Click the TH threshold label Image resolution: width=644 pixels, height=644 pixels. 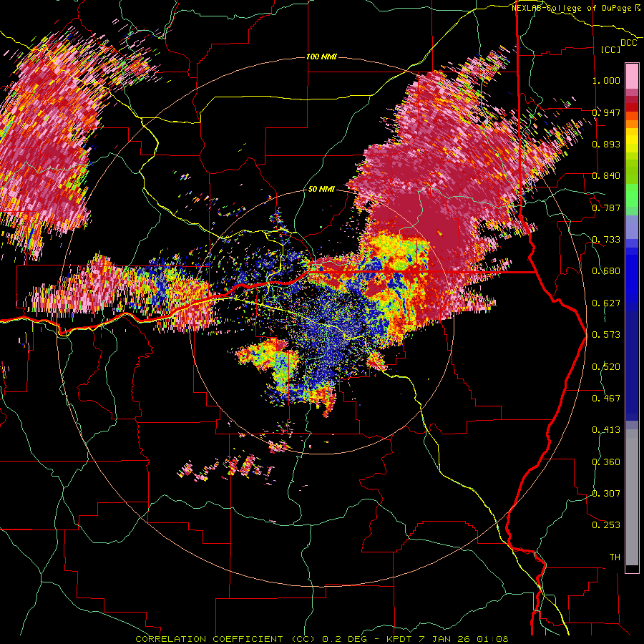pyautogui.click(x=615, y=557)
